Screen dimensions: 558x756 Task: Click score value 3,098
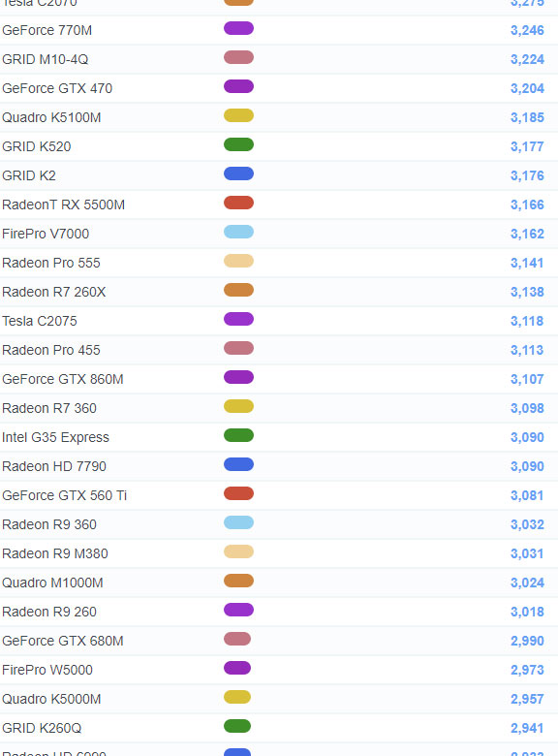(527, 408)
